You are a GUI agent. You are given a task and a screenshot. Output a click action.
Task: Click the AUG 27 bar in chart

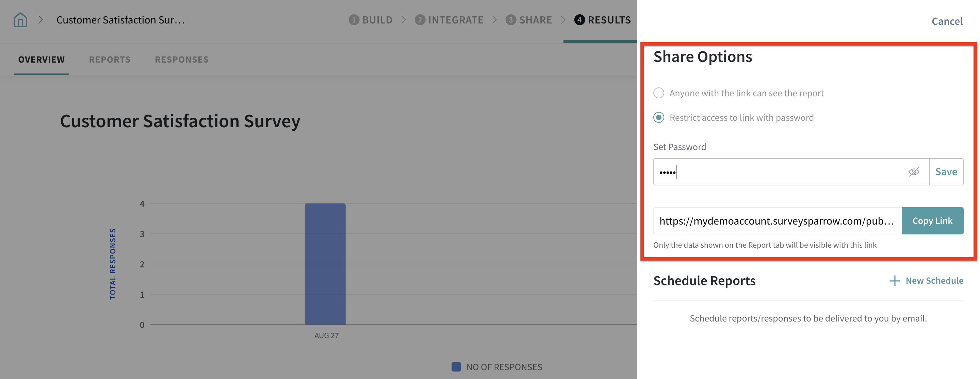click(x=325, y=264)
